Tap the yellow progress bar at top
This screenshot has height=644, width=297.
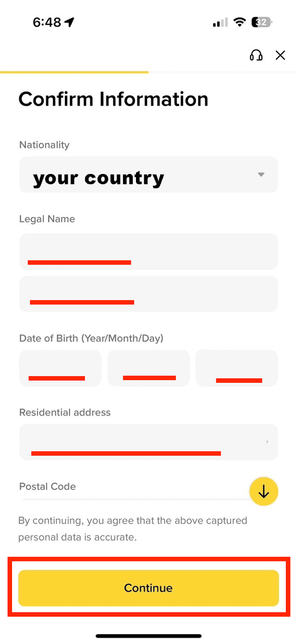click(74, 72)
